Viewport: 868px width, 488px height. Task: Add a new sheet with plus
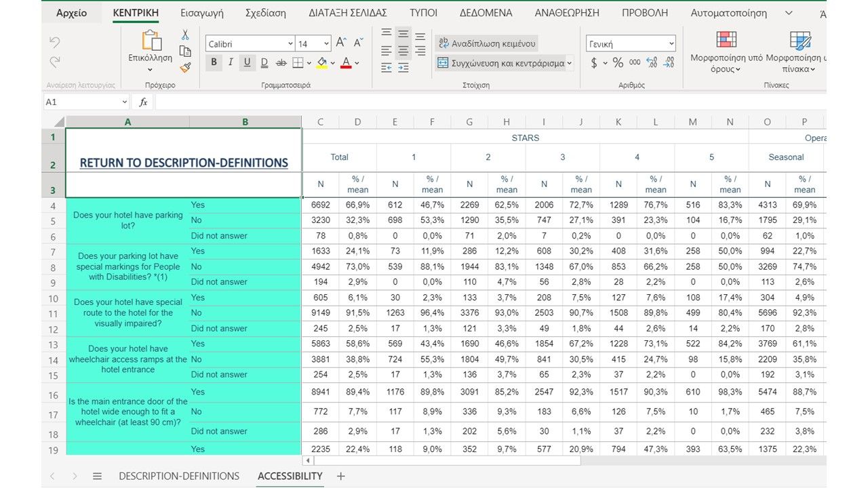click(x=340, y=476)
